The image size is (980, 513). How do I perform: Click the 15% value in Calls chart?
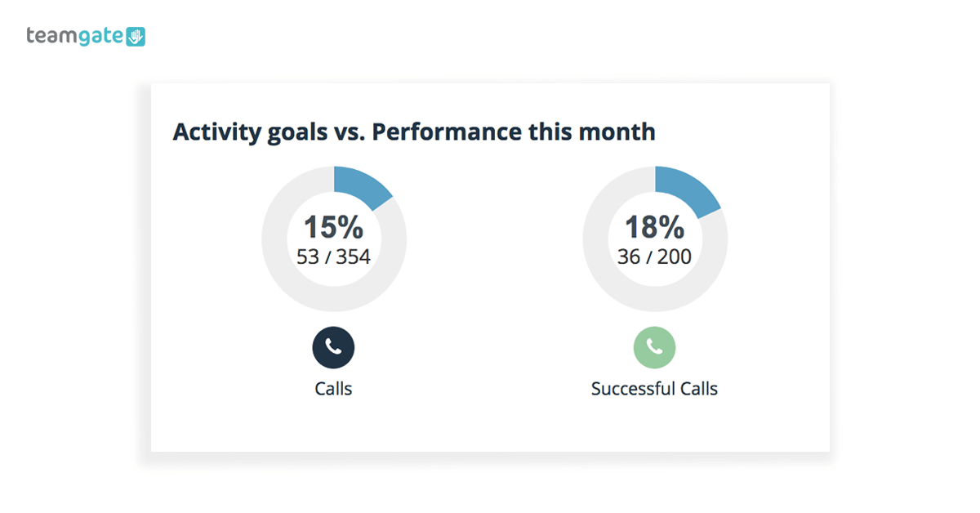click(333, 228)
